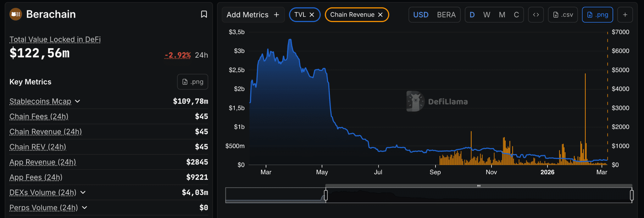Click the range slider top grip bar
The image size is (644, 218).
479,186
